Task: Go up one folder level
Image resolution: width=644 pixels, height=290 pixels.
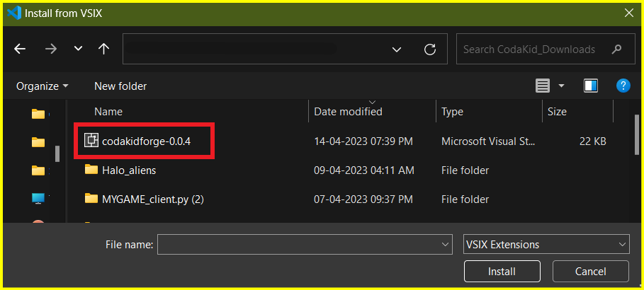Action: point(103,50)
